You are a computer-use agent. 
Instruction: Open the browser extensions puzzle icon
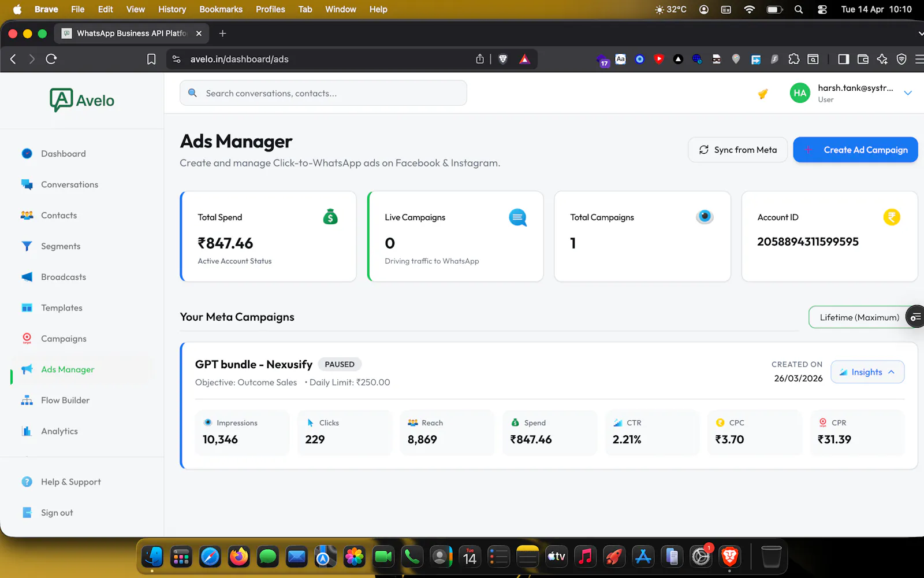pyautogui.click(x=794, y=59)
